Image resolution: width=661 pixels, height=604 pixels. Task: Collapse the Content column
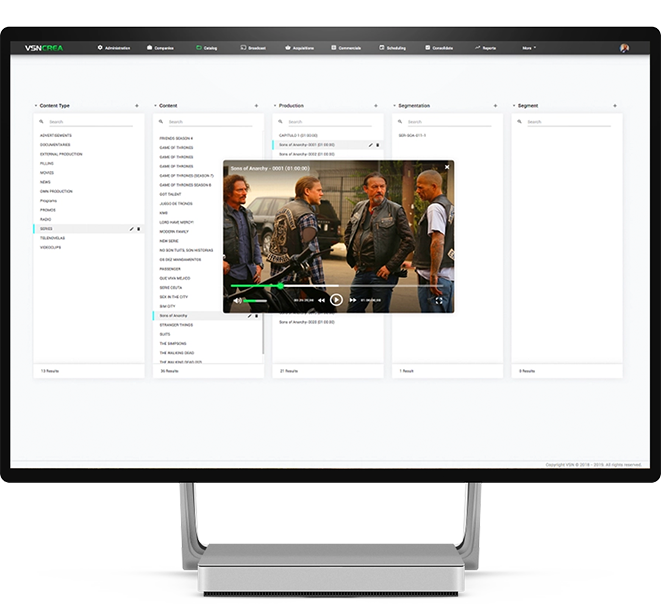[155, 106]
